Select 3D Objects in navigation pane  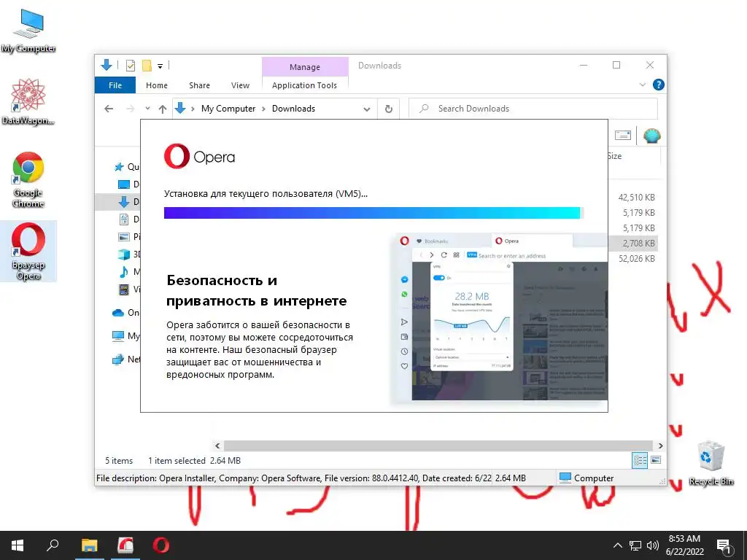(128, 254)
